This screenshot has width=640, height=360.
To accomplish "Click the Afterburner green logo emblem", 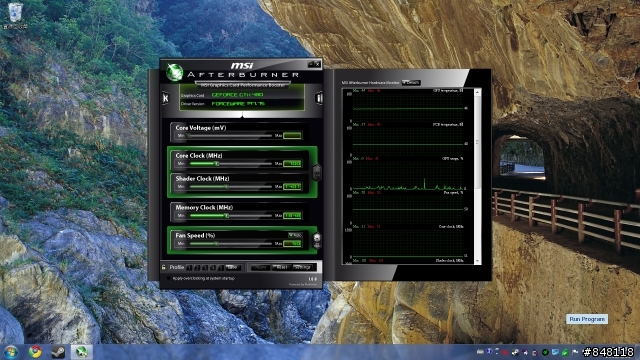I will point(175,72).
